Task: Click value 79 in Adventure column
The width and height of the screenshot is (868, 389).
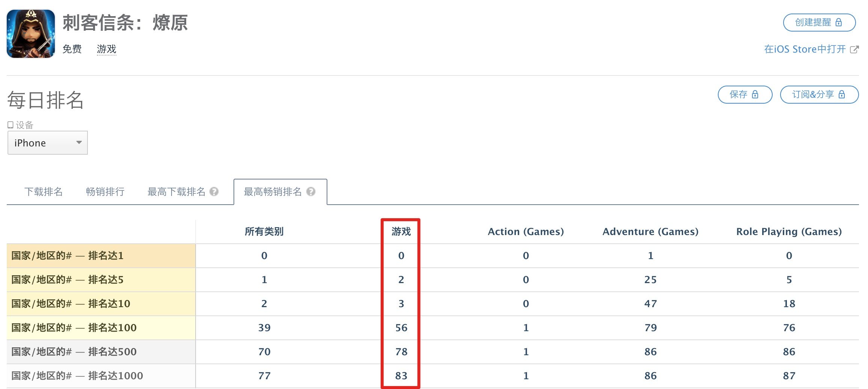Action: pos(651,328)
